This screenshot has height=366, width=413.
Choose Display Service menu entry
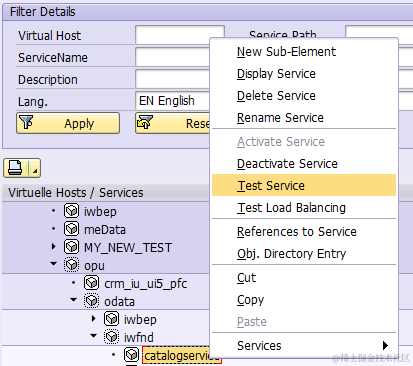(304, 74)
